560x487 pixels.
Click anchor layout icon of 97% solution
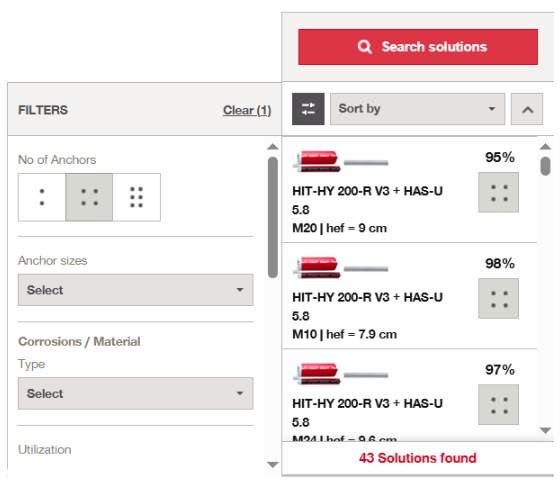point(499,405)
